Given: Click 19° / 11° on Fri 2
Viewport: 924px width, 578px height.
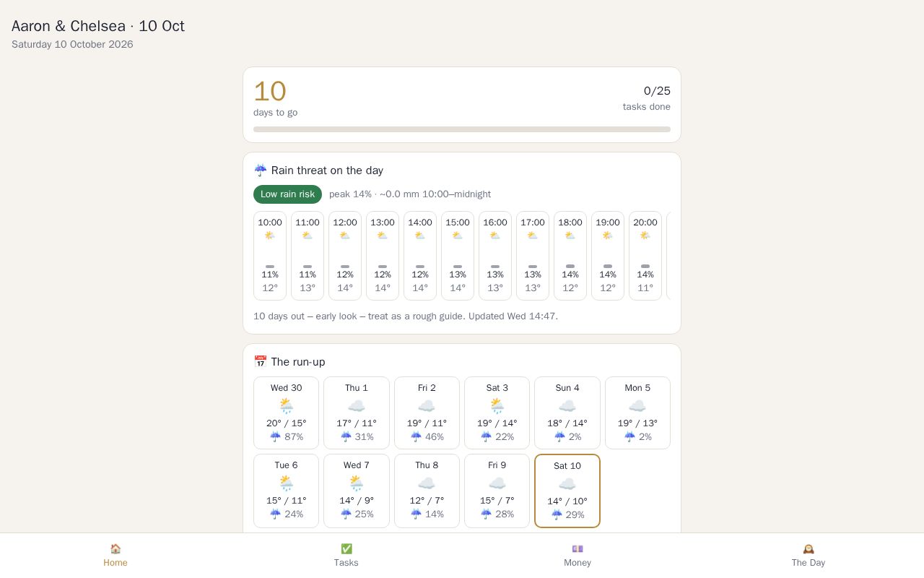Looking at the screenshot, I should [427, 423].
